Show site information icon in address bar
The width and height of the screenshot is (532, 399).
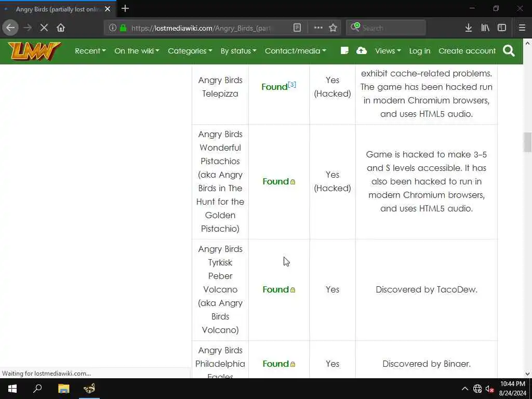tap(113, 28)
